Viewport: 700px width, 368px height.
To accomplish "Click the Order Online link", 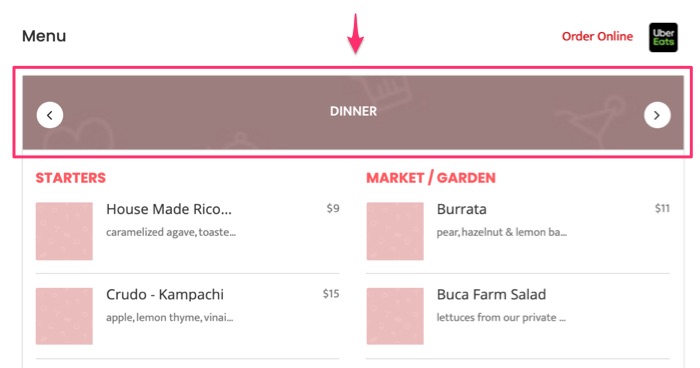I will point(597,36).
